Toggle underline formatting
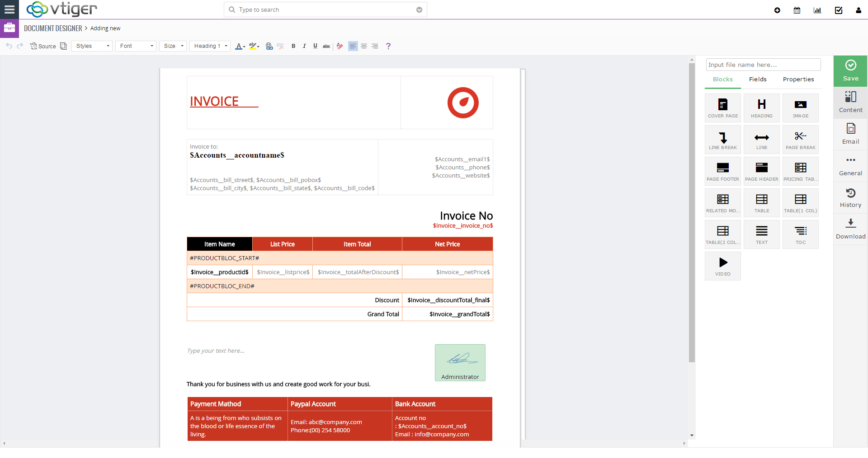 click(x=315, y=46)
